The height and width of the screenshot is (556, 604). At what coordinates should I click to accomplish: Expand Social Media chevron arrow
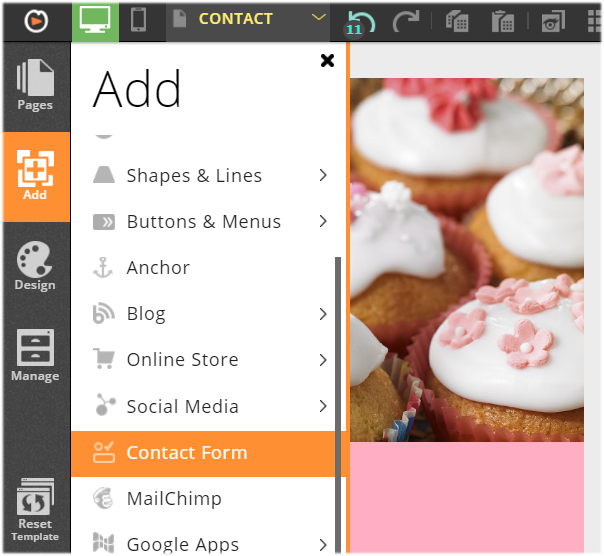coord(323,406)
